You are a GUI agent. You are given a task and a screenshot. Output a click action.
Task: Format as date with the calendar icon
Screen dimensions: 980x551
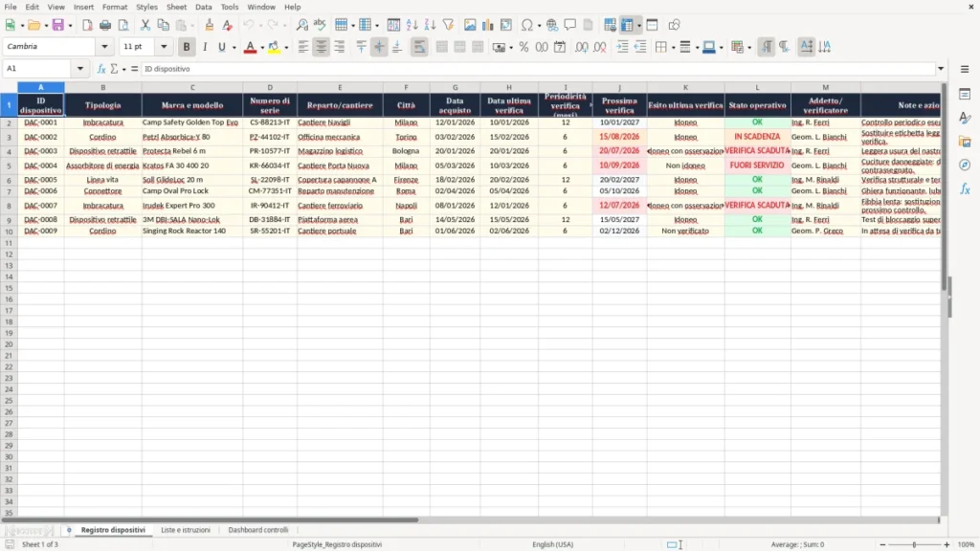click(x=560, y=47)
